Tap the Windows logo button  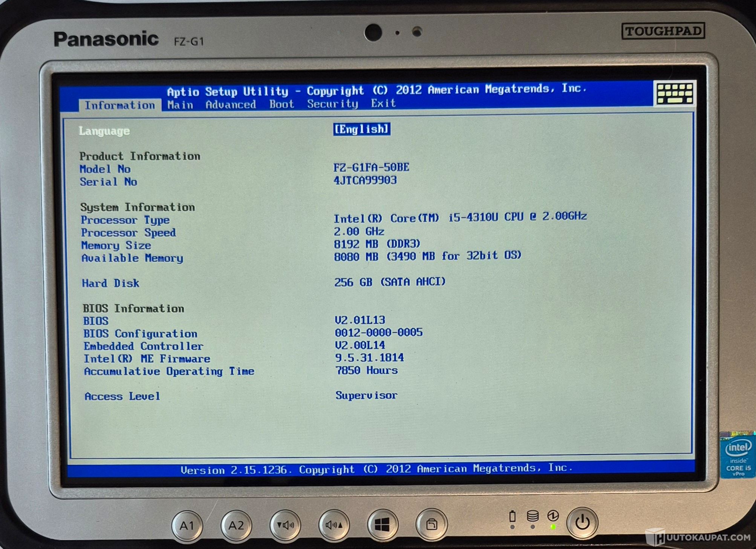click(383, 525)
